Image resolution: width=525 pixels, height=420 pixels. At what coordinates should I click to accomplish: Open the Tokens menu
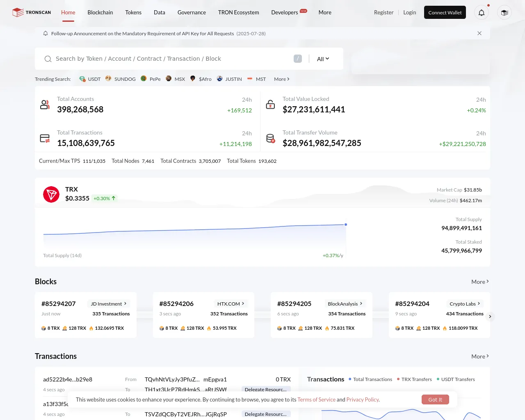tap(133, 12)
